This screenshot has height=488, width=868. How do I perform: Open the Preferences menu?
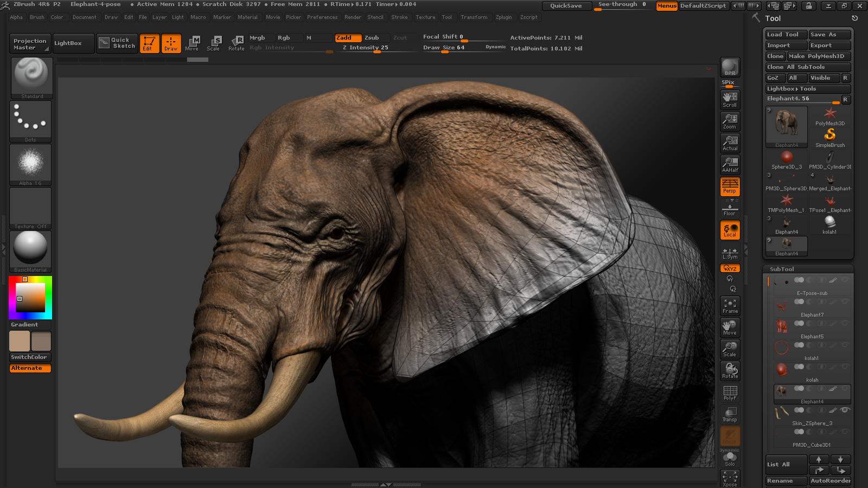click(x=322, y=17)
